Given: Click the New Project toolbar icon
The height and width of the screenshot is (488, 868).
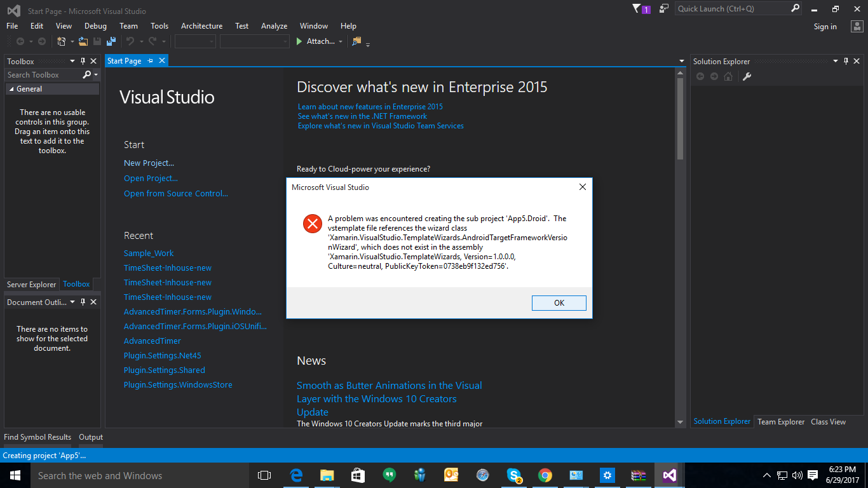Looking at the screenshot, I should [62, 41].
